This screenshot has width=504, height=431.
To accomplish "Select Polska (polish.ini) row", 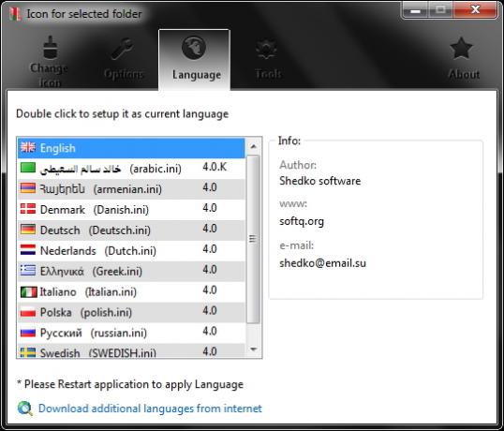I will pos(131,312).
